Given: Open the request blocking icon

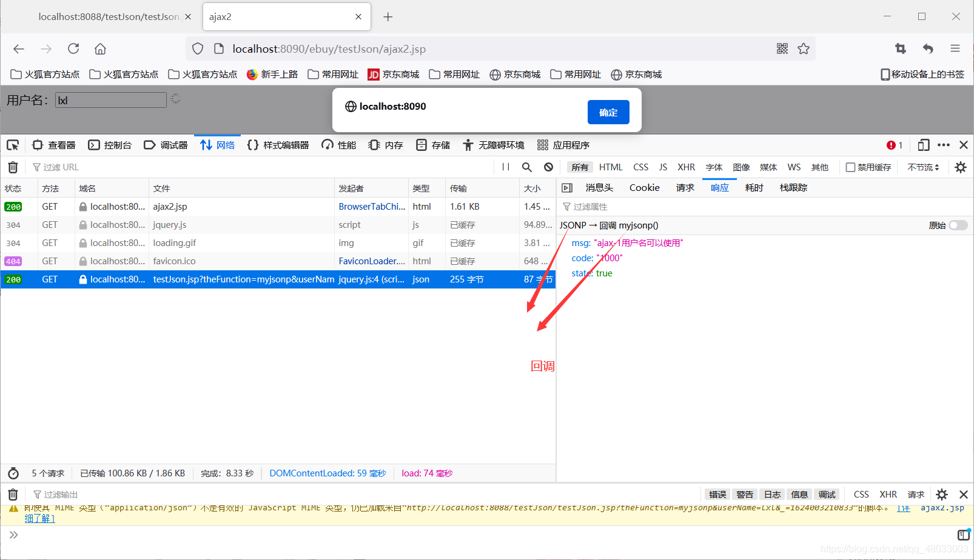Looking at the screenshot, I should point(549,167).
